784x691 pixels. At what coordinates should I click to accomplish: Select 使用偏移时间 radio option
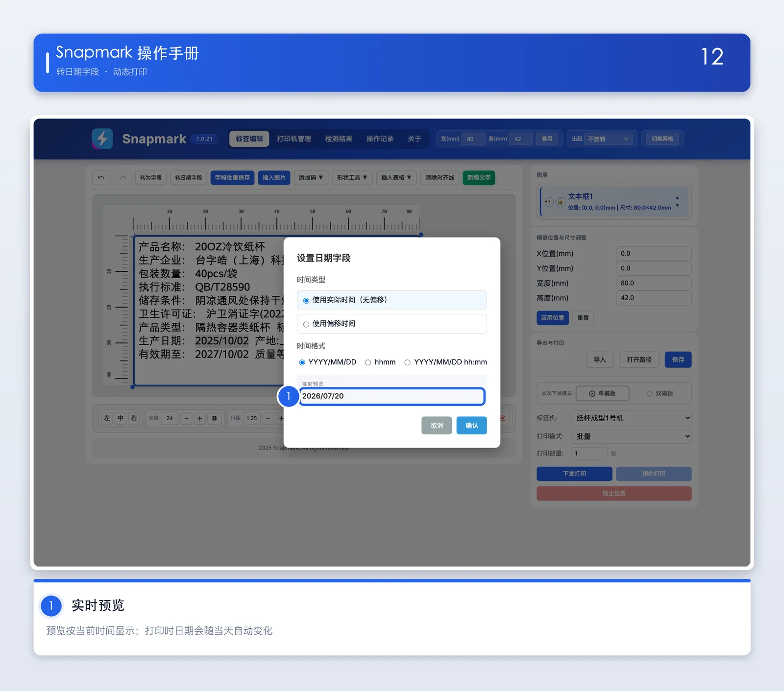392,324
